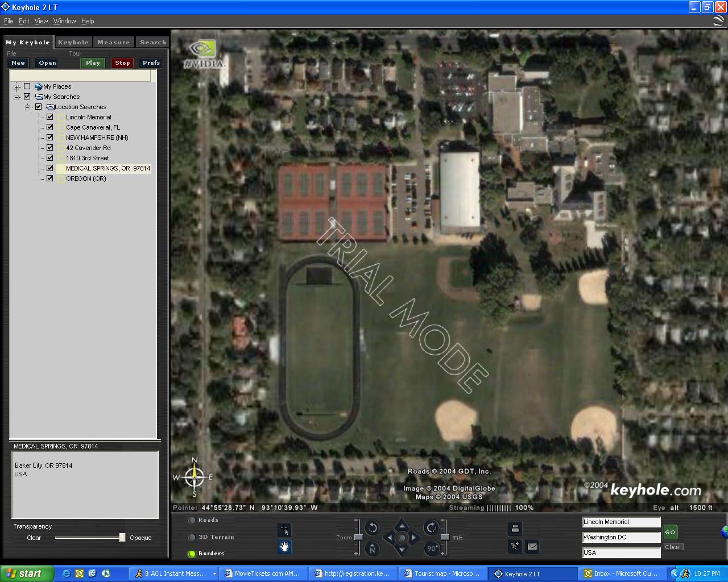This screenshot has width=728, height=582.
Task: Expand the My Places tree node
Action: (16, 86)
